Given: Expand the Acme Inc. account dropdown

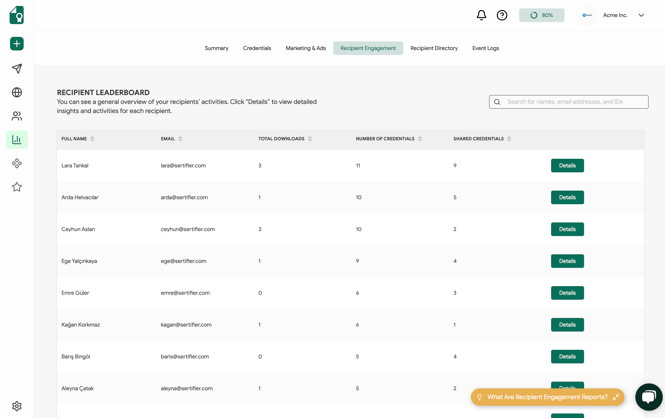Looking at the screenshot, I should point(641,15).
